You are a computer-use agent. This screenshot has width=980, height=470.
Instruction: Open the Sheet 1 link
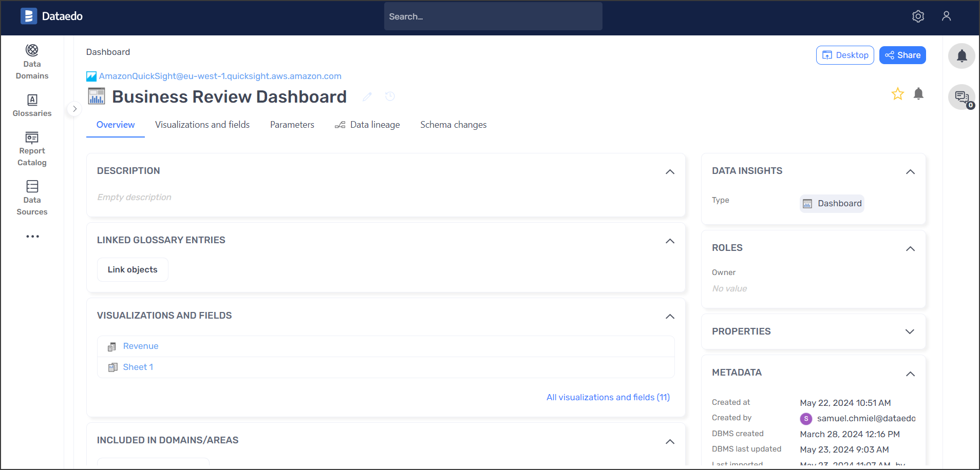(138, 367)
